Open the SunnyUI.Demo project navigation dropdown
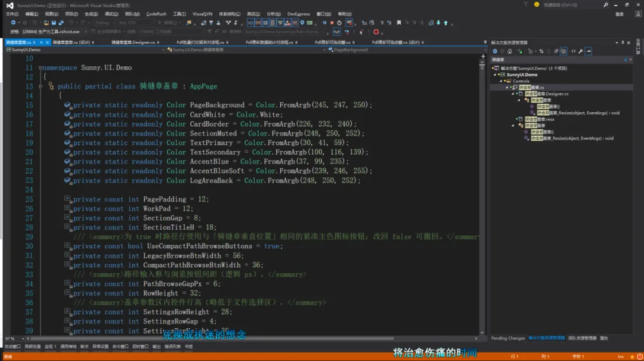Image resolution: width=644 pixels, height=361 pixels. 85,50
